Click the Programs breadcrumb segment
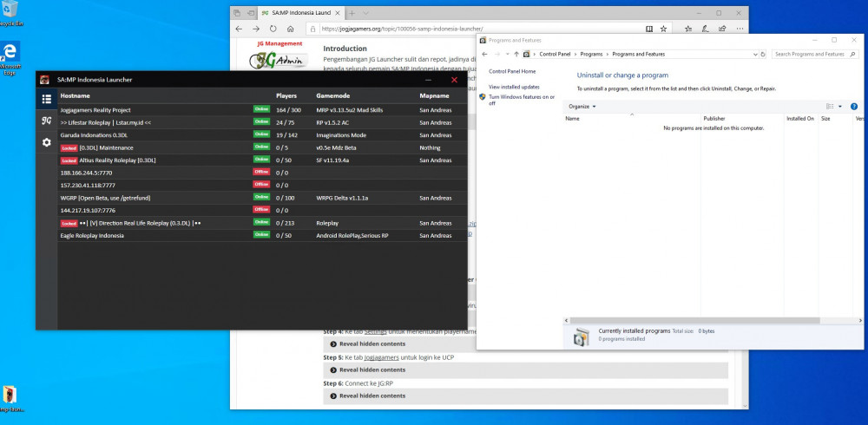Viewport: 868px width, 425px height. (x=591, y=55)
